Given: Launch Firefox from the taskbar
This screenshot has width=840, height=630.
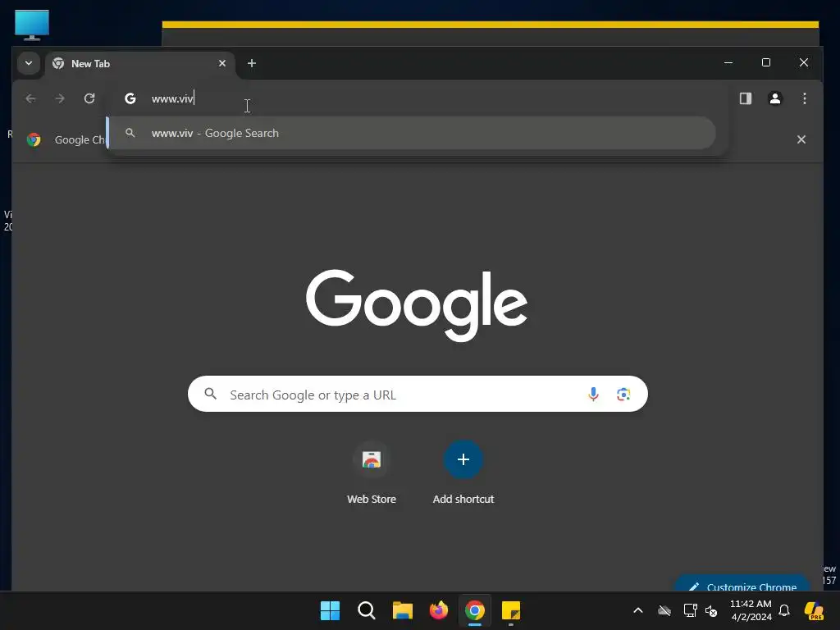Looking at the screenshot, I should click(439, 610).
